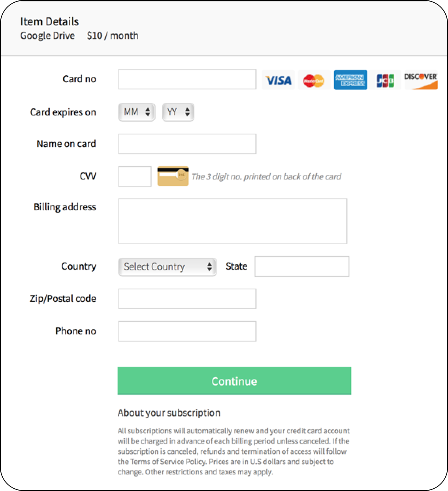Viewport: 448px width, 491px height.
Task: Click the Discover card logo
Action: (420, 80)
